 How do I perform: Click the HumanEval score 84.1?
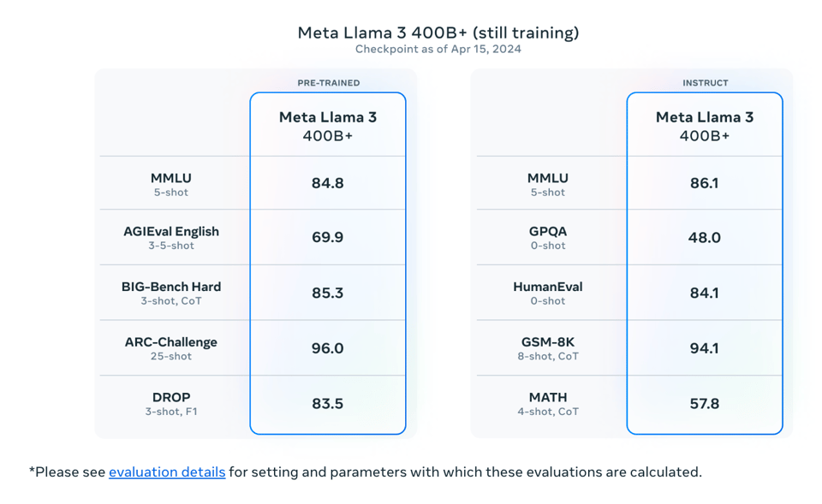[x=705, y=293]
